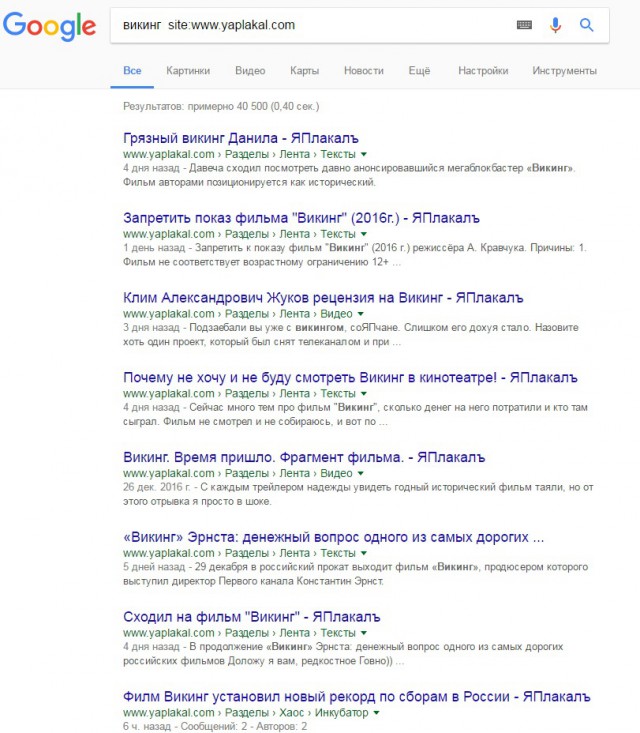Open the Новости tab

pyautogui.click(x=364, y=71)
